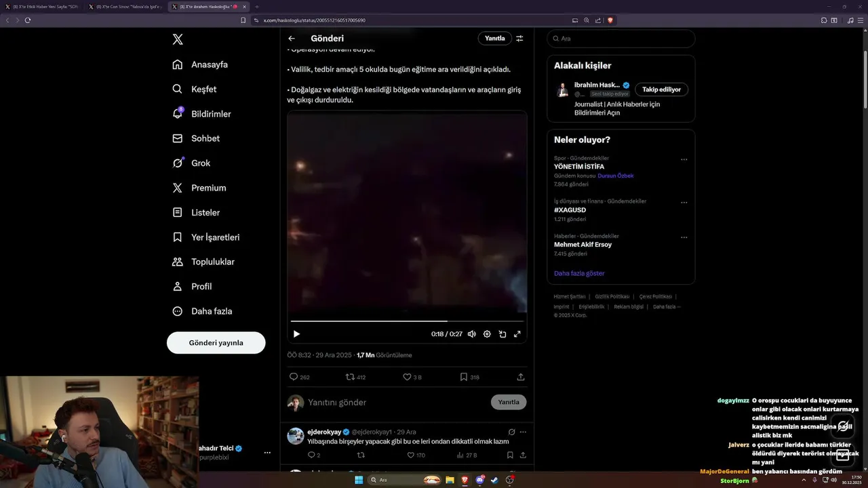Repost ejderokyay's comment

[361, 455]
